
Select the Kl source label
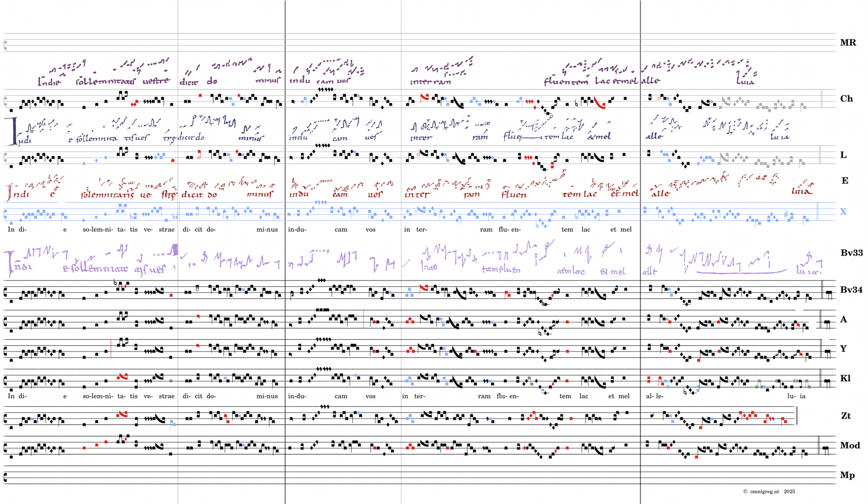(845, 378)
